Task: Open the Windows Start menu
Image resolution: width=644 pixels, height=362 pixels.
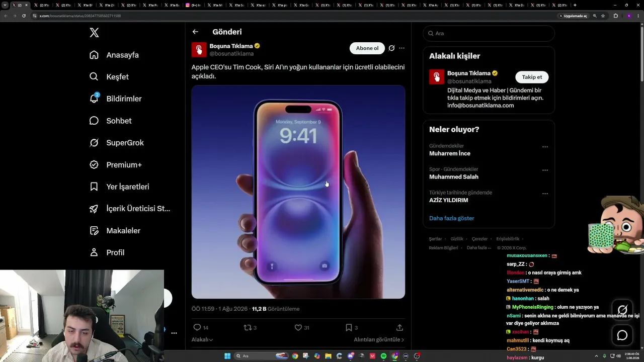Action: coord(227,356)
